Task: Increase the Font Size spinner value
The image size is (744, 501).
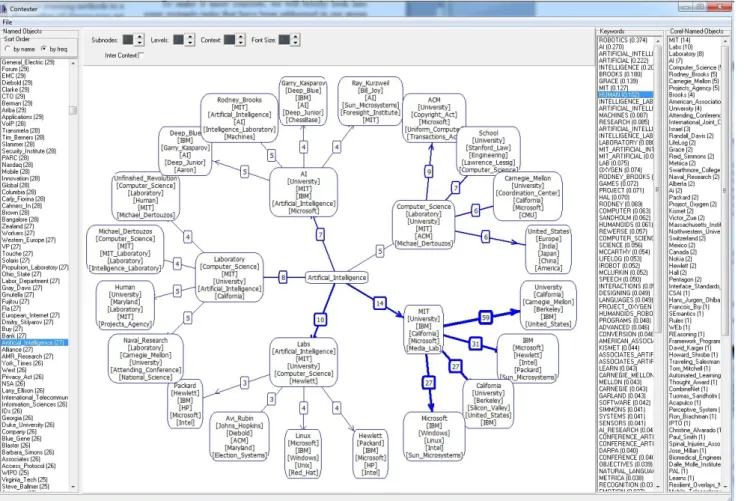Action: (x=296, y=37)
